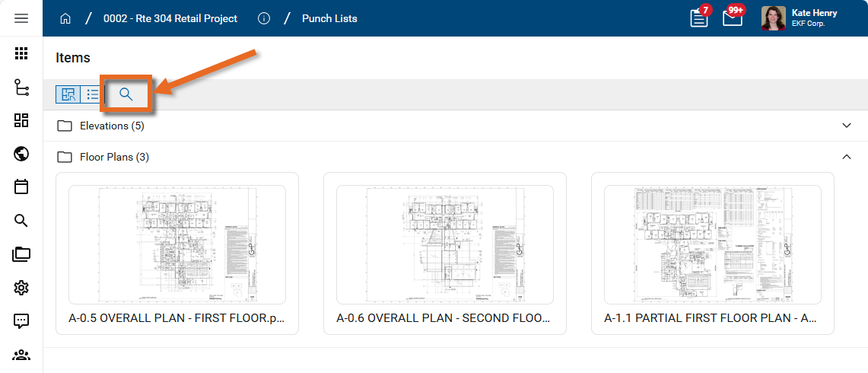Click the search icon in Items toolbar

[126, 94]
